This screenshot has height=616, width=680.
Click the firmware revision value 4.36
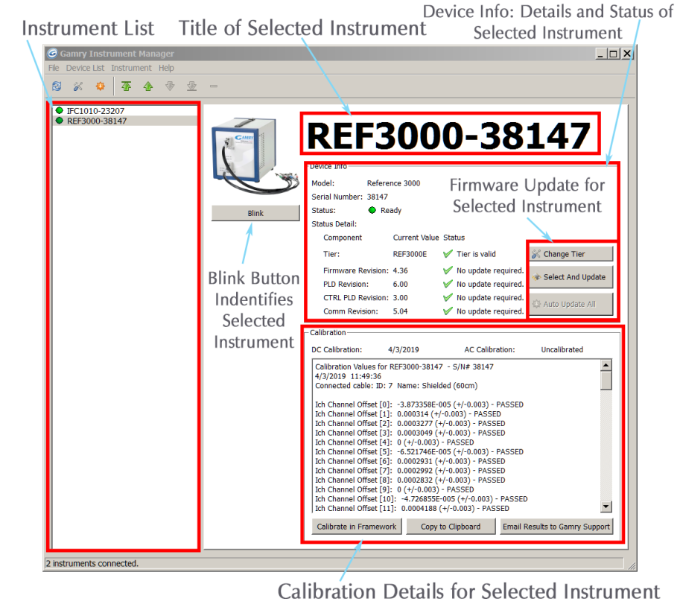tap(400, 270)
